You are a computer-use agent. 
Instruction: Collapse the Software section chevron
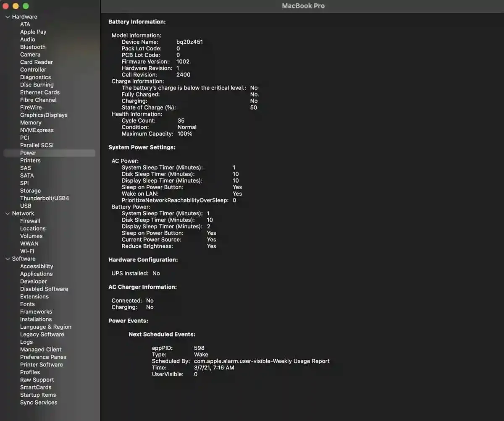pyautogui.click(x=8, y=259)
